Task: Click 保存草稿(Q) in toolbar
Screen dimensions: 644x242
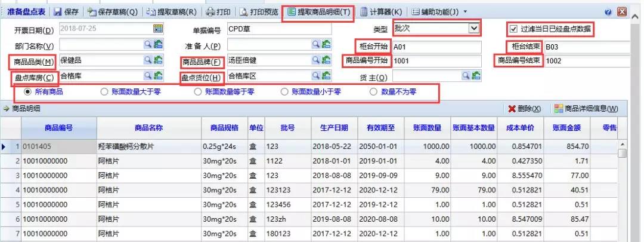Action: click(112, 12)
